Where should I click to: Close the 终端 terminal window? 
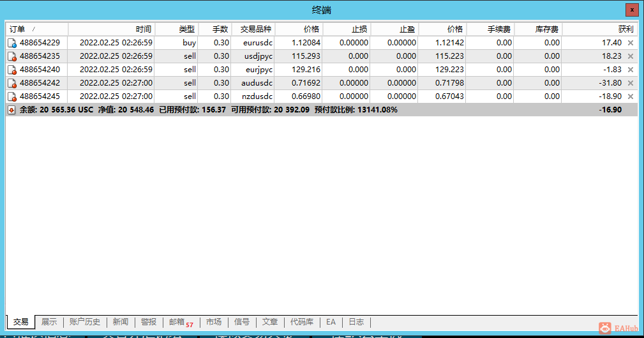pyautogui.click(x=632, y=10)
